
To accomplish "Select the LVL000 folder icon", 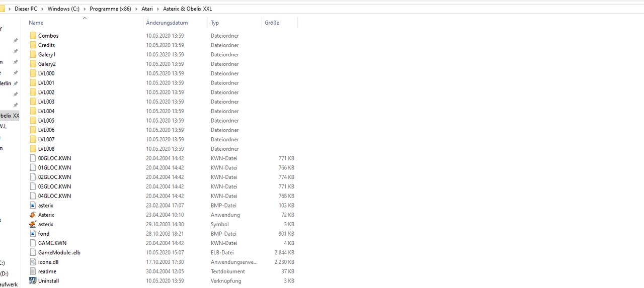I will tap(33, 73).
